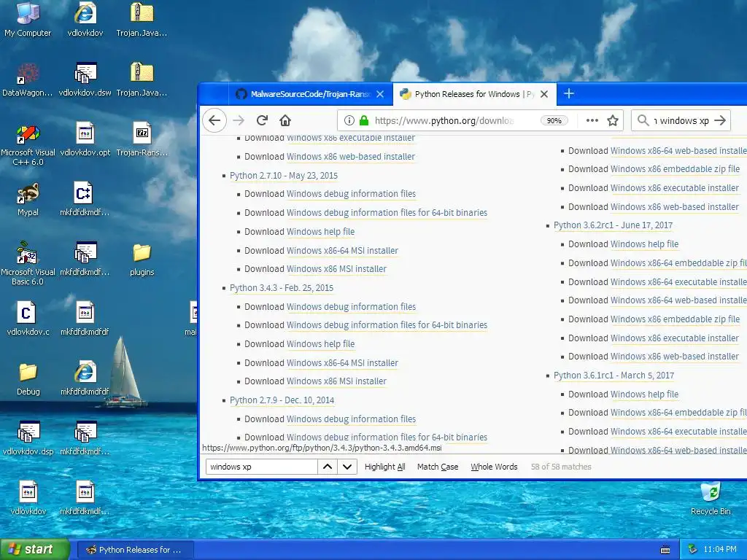Switch to MalwareSourceCode/Trojan-Rans tab
This screenshot has height=560, width=747.
click(309, 94)
